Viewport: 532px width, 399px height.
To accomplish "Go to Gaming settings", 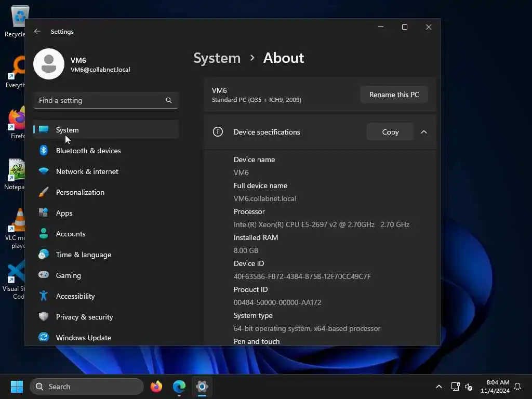I will (106, 275).
